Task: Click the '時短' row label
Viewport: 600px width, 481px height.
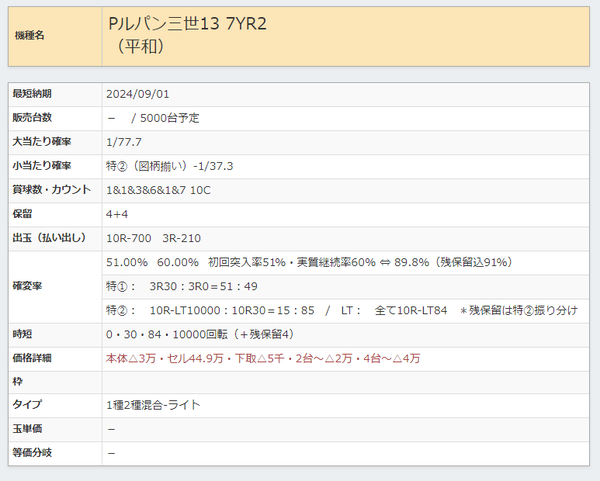Action: point(22,334)
